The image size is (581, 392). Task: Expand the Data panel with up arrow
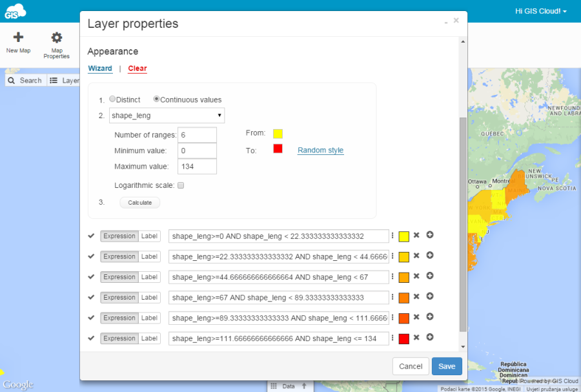(x=304, y=386)
